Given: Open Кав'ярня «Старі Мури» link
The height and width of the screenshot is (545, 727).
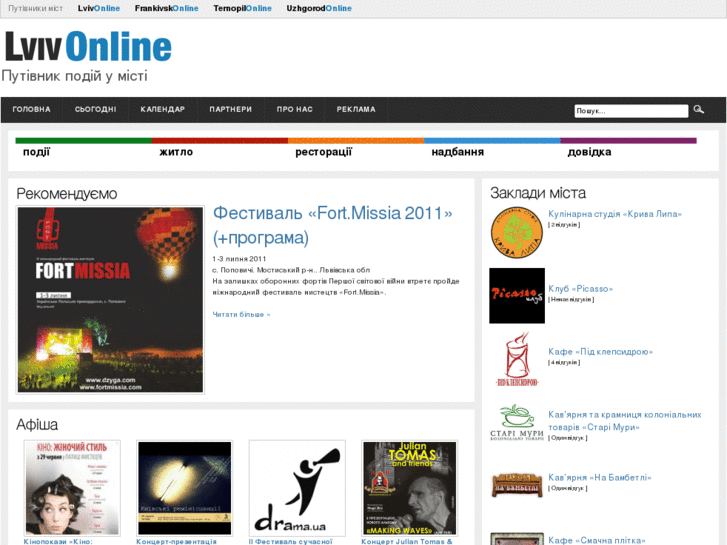Looking at the screenshot, I should pyautogui.click(x=625, y=421).
